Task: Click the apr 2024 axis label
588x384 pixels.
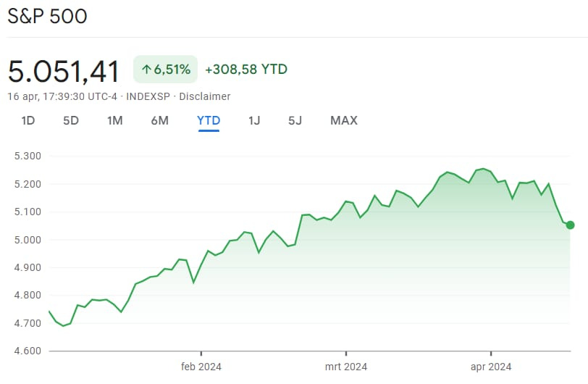Action: 491,367
